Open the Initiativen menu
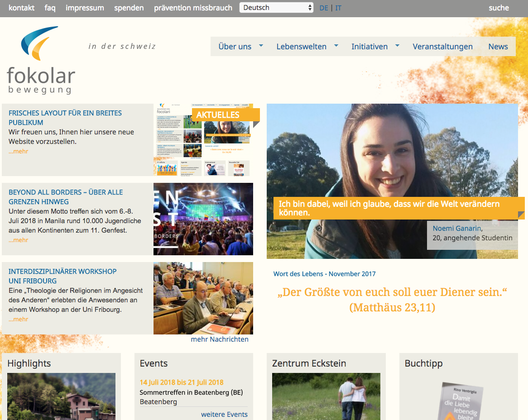 [x=370, y=47]
